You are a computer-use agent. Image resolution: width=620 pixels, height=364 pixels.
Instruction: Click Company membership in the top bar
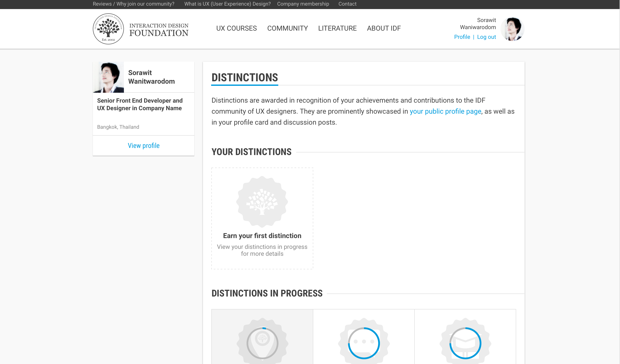click(303, 4)
